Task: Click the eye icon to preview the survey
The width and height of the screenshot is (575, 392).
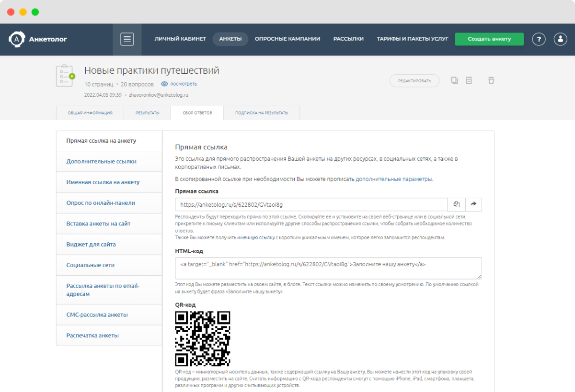Action: (164, 84)
